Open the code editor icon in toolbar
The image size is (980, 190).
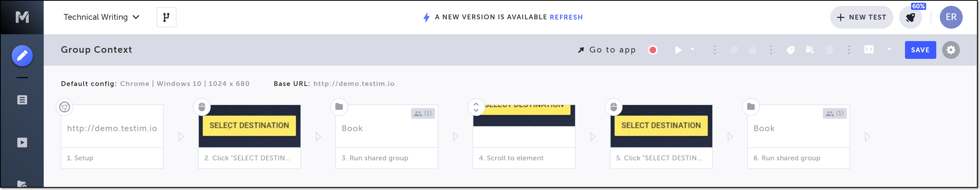869,50
